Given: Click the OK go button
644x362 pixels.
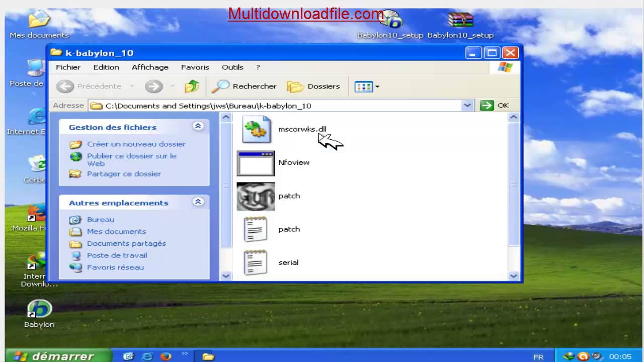Looking at the screenshot, I should [x=495, y=106].
